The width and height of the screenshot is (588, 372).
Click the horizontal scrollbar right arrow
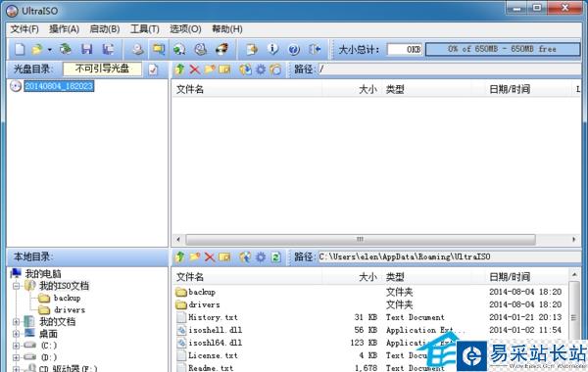(573, 240)
